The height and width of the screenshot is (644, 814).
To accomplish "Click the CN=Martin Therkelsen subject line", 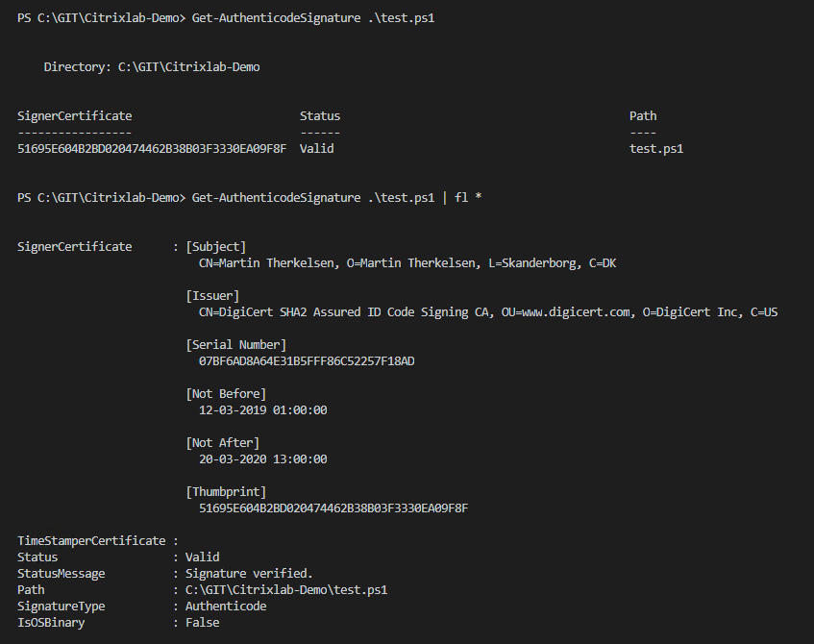I will (407, 263).
